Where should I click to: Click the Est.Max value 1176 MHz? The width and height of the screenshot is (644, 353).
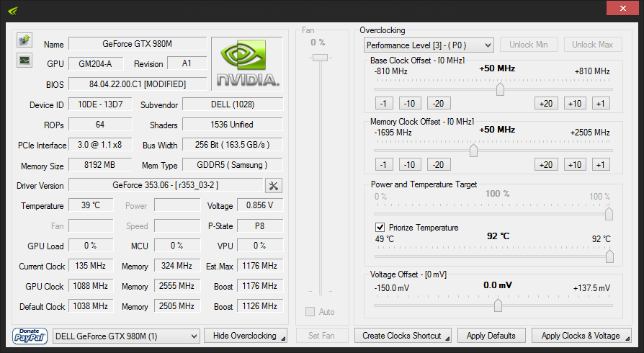pos(260,266)
